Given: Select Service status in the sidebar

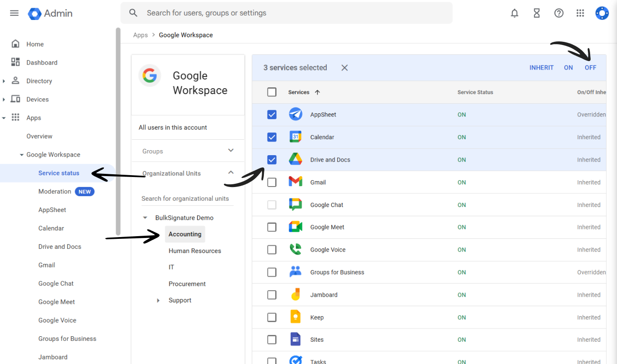Looking at the screenshot, I should click(59, 173).
